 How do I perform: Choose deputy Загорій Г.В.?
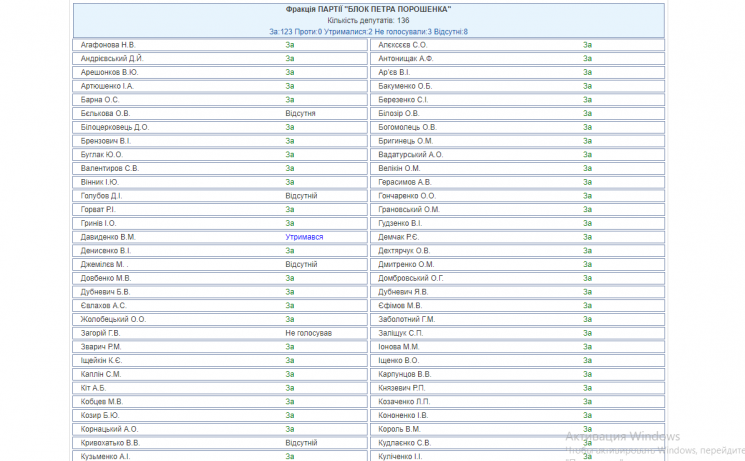pos(100,334)
